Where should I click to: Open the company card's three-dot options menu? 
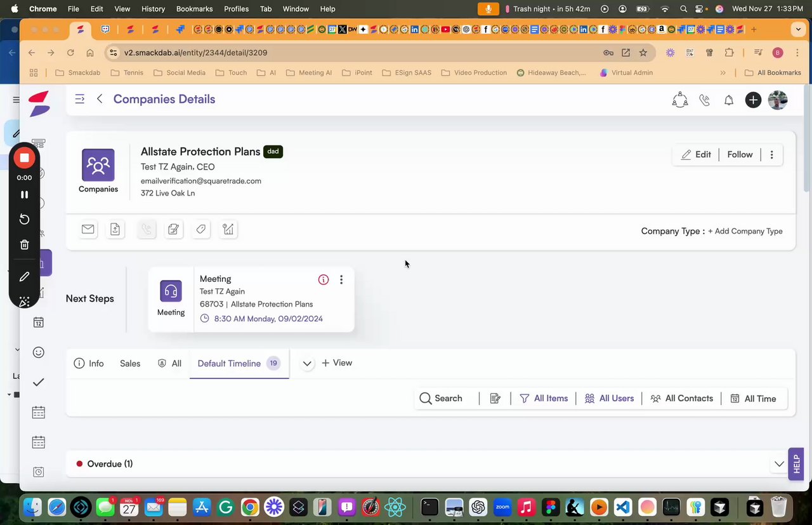pos(771,154)
